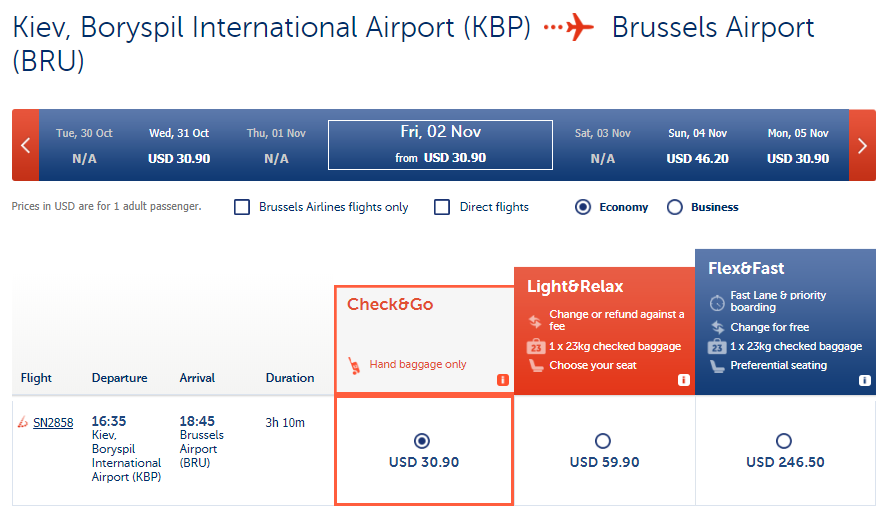Click the Check&Go info icon
This screenshot has width=887, height=521.
tap(502, 380)
